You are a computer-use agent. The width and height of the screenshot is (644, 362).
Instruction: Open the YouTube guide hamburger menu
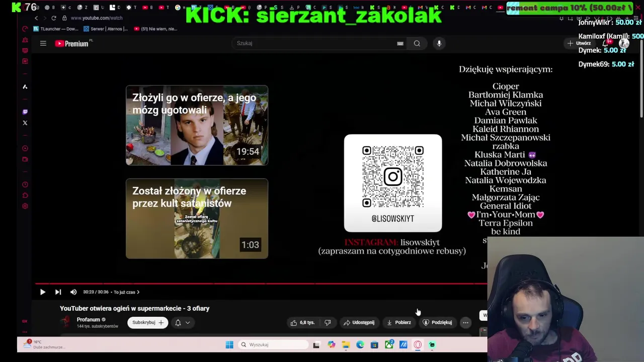(x=43, y=44)
